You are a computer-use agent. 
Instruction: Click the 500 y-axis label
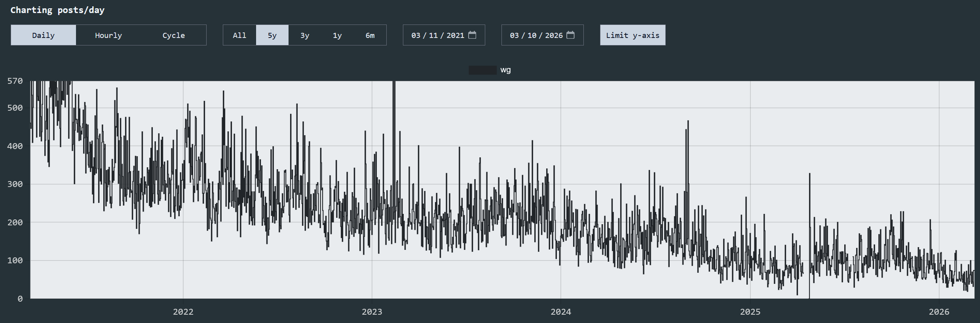point(15,108)
